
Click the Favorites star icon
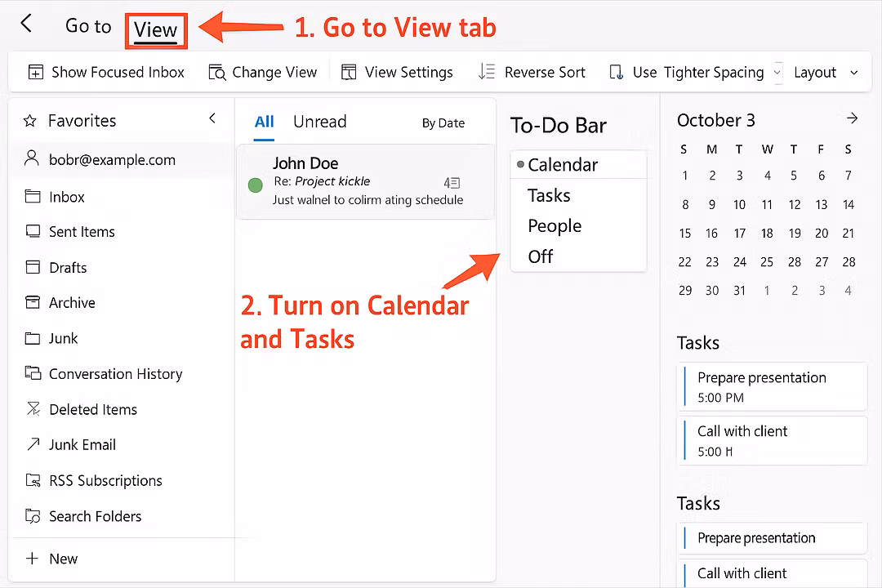tap(30, 121)
